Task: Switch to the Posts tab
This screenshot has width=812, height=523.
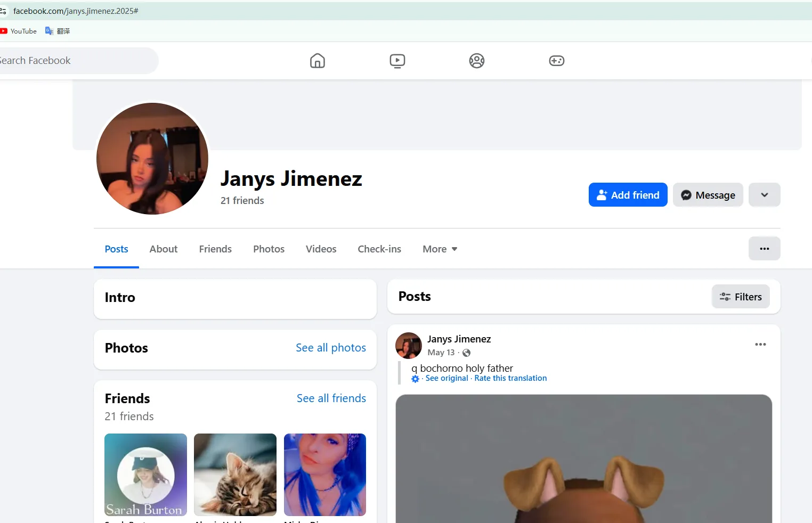Action: [116, 249]
